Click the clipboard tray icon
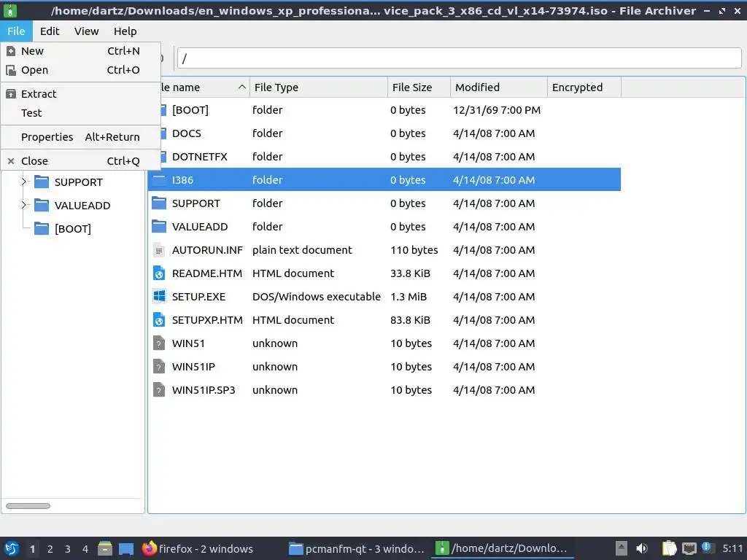 670,548
